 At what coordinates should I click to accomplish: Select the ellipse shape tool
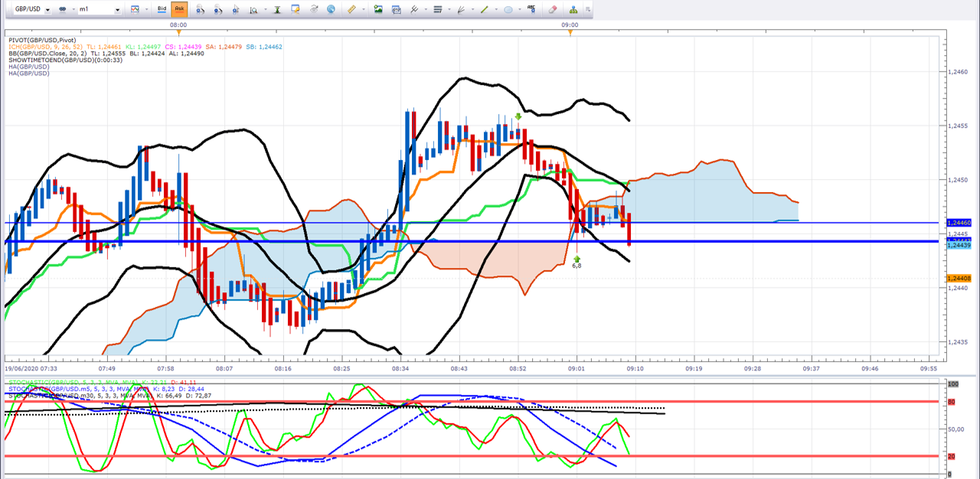[508, 10]
